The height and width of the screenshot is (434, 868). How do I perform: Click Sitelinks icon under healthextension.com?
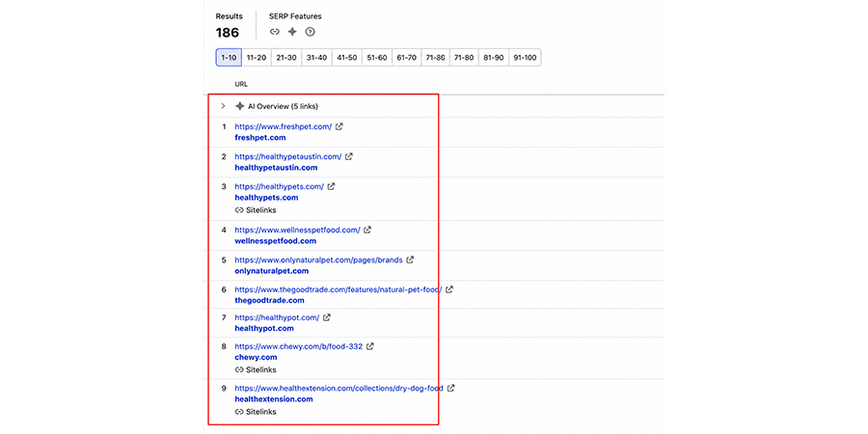(x=239, y=412)
